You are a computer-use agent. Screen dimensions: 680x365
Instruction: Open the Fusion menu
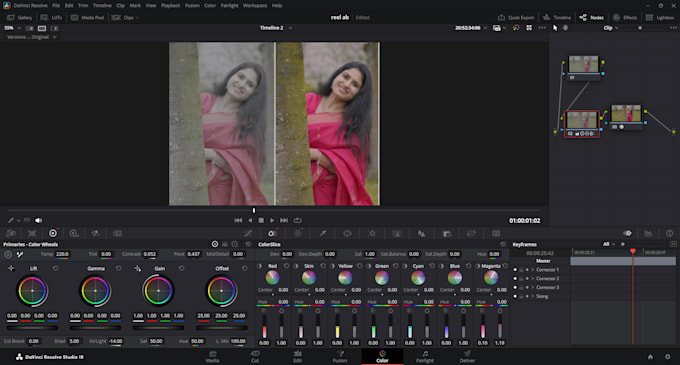pos(192,6)
